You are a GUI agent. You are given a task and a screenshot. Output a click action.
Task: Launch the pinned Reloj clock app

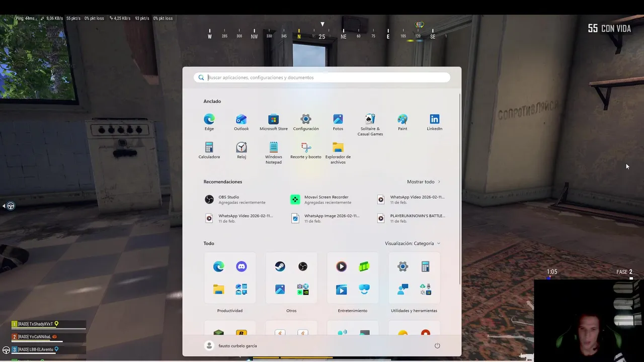[x=242, y=150]
